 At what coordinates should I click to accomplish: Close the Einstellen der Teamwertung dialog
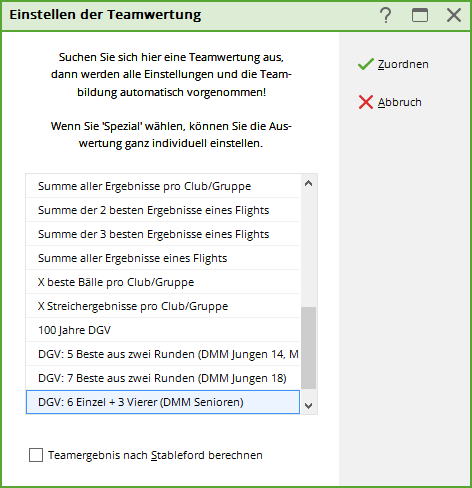454,15
